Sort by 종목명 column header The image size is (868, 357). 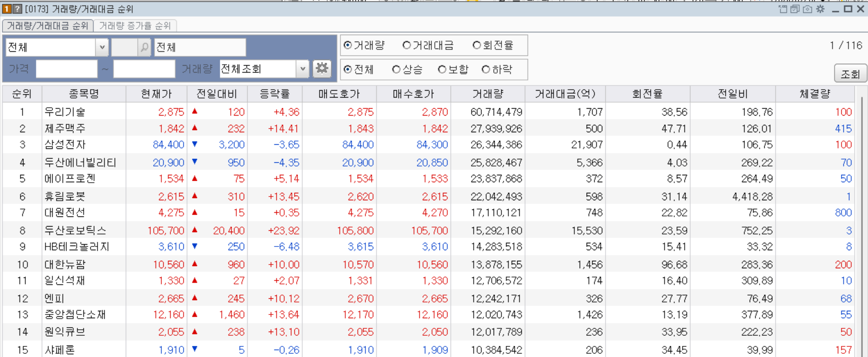(84, 94)
